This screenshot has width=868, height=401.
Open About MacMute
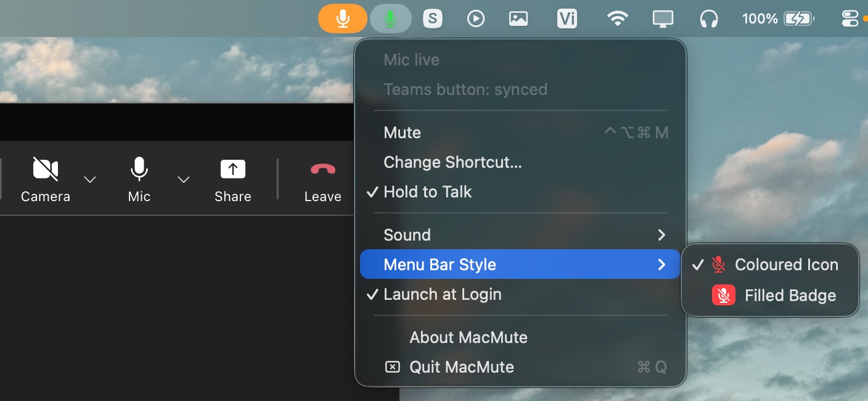click(520, 337)
